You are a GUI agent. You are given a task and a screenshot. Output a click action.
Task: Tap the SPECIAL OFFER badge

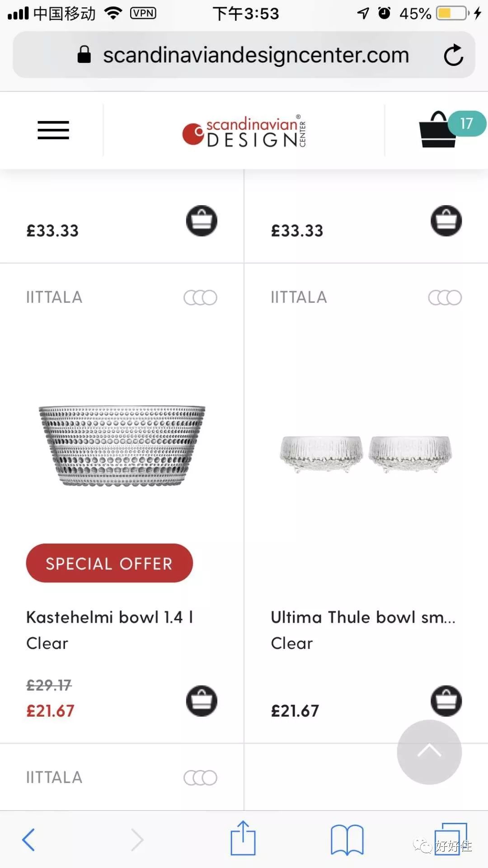[109, 563]
